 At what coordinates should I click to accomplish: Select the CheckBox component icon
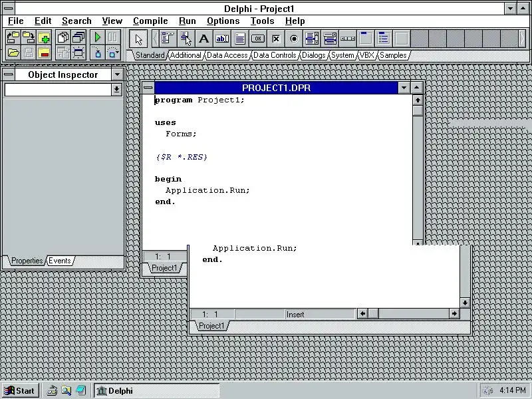pos(276,39)
